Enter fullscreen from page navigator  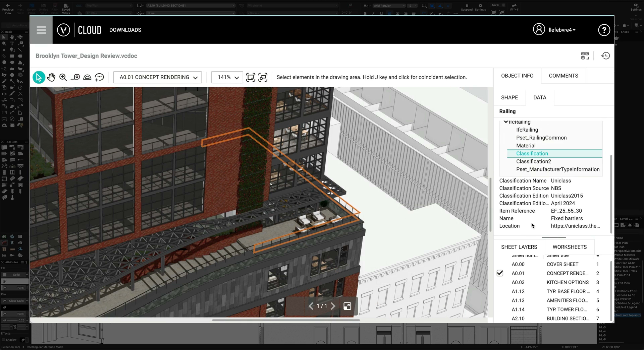coord(347,306)
